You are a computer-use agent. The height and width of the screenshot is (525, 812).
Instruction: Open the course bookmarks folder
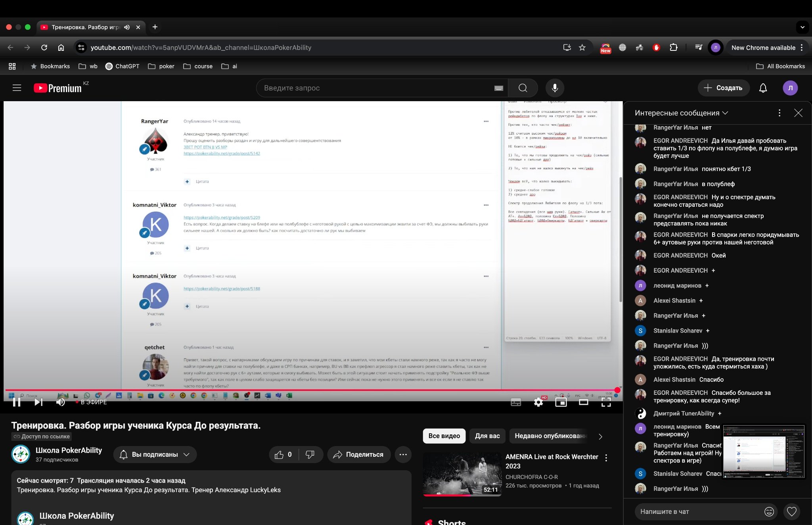(198, 66)
